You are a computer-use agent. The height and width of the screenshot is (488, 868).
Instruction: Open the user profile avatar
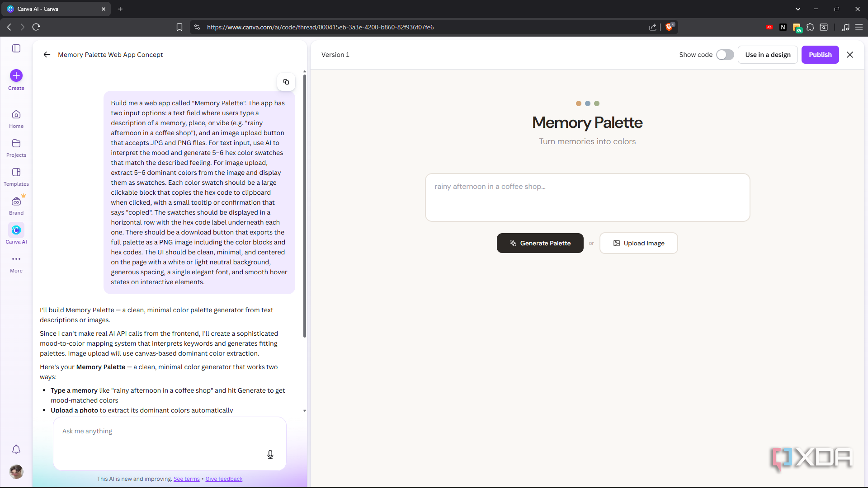tap(16, 472)
